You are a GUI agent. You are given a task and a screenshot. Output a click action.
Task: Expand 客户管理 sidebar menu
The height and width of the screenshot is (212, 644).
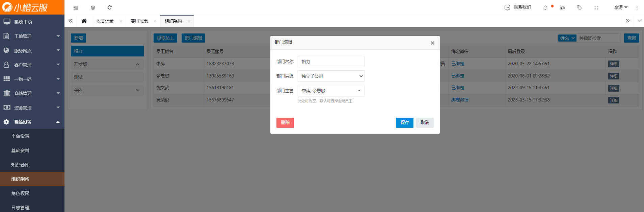[x=32, y=65]
